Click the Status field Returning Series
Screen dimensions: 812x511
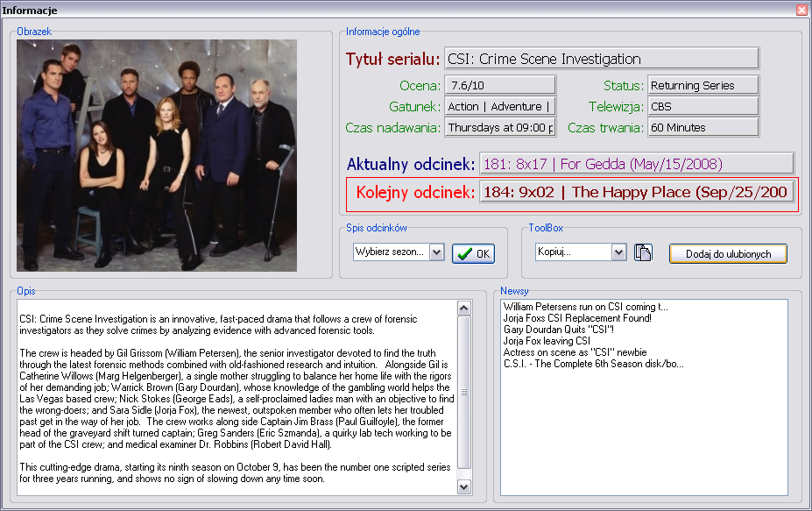(x=703, y=85)
